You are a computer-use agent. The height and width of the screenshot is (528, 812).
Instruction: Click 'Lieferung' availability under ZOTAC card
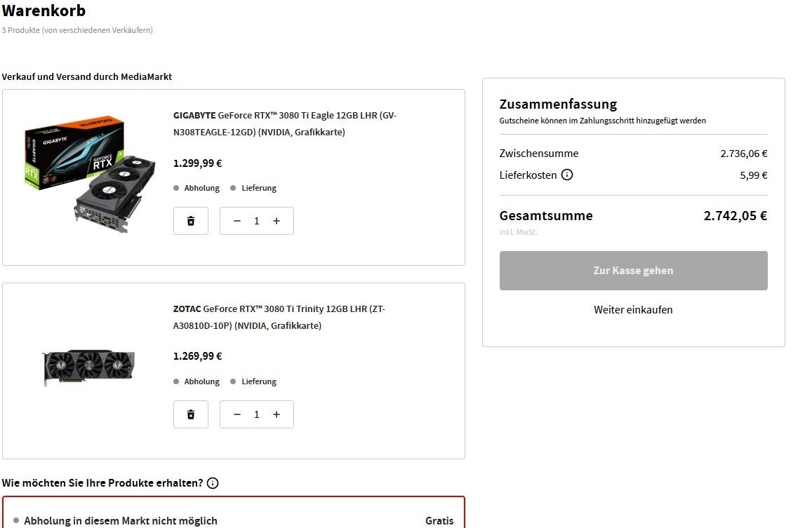[254, 381]
